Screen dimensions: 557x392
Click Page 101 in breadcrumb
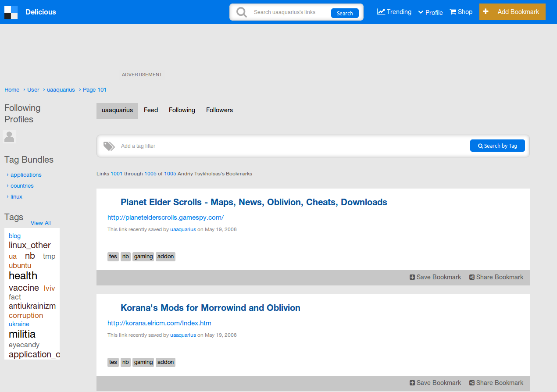pyautogui.click(x=95, y=89)
